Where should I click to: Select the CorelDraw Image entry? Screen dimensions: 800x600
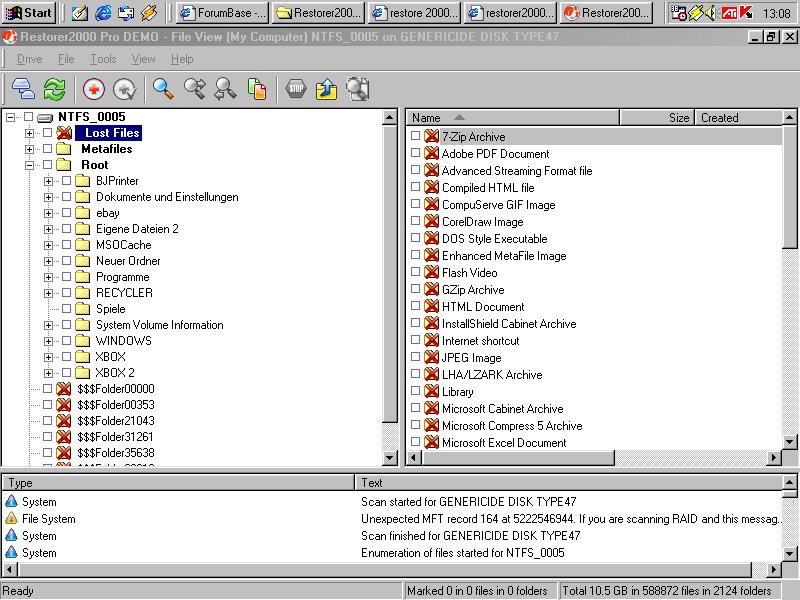[482, 221]
